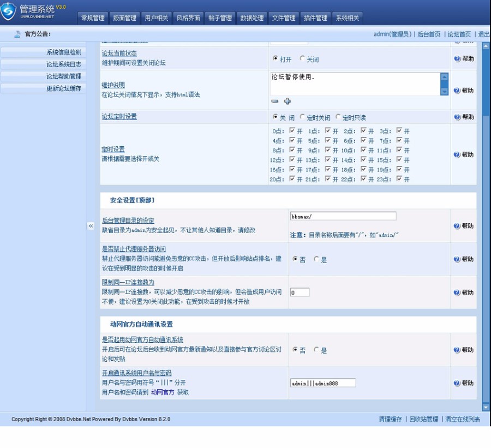Click the IP connection limit field
491x448 pixels.
(x=300, y=292)
